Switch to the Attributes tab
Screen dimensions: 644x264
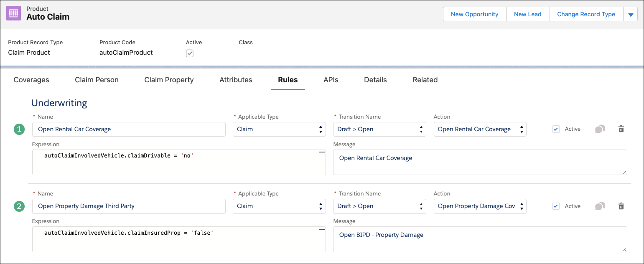click(x=236, y=80)
